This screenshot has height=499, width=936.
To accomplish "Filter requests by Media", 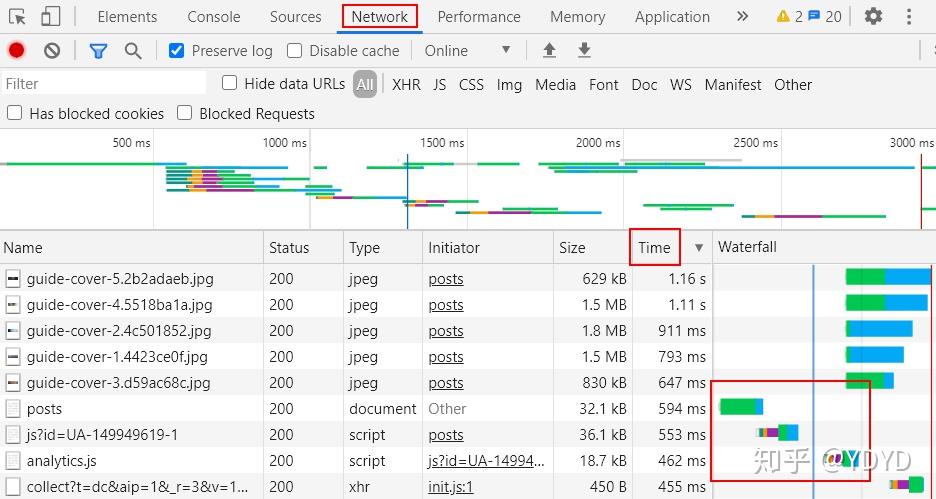I will point(555,85).
